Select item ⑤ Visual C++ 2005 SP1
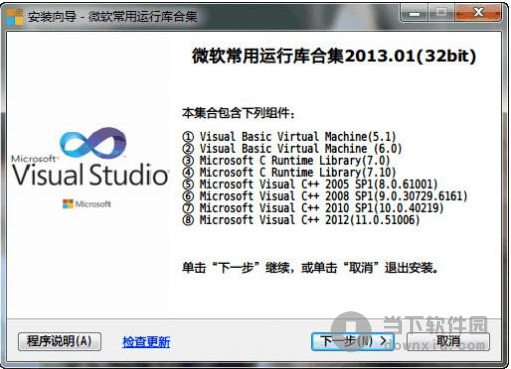The width and height of the screenshot is (511, 369). (x=310, y=184)
